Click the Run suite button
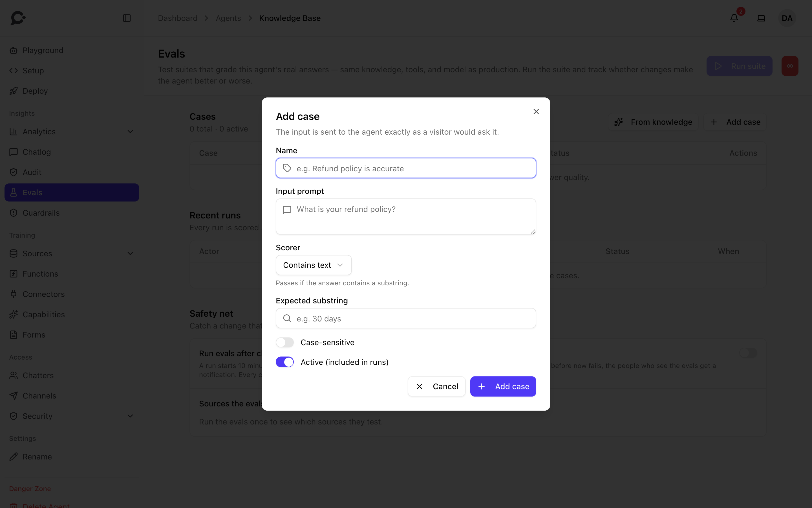 click(x=739, y=66)
